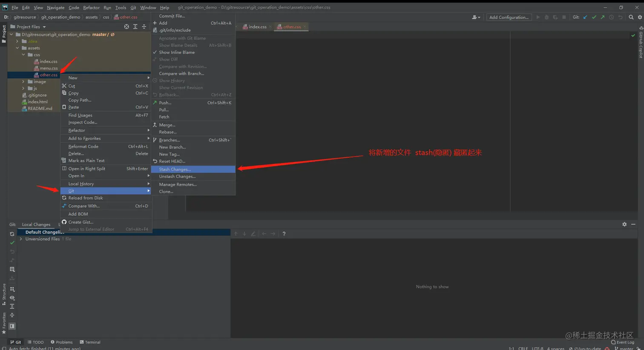Toggle the Structure tool window side button

pos(4,294)
